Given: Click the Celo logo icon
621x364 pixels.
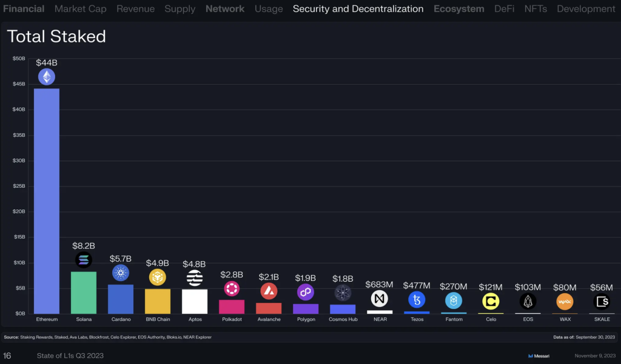Looking at the screenshot, I should (x=491, y=302).
